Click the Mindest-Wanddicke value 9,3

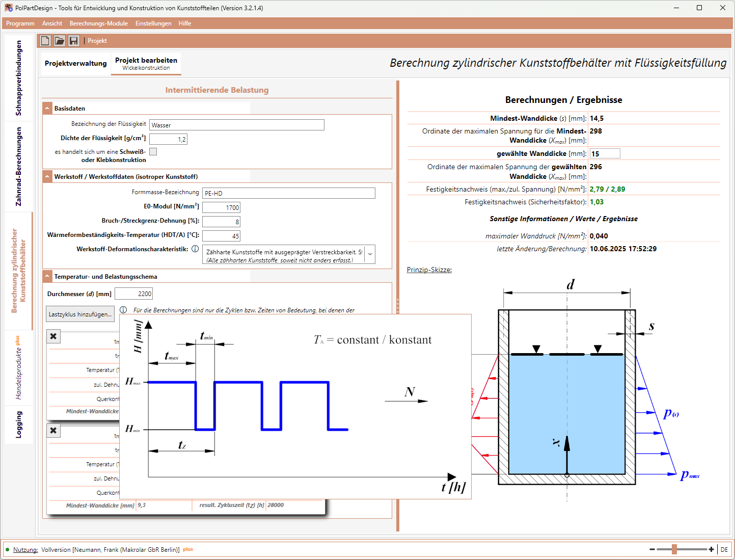point(142,505)
